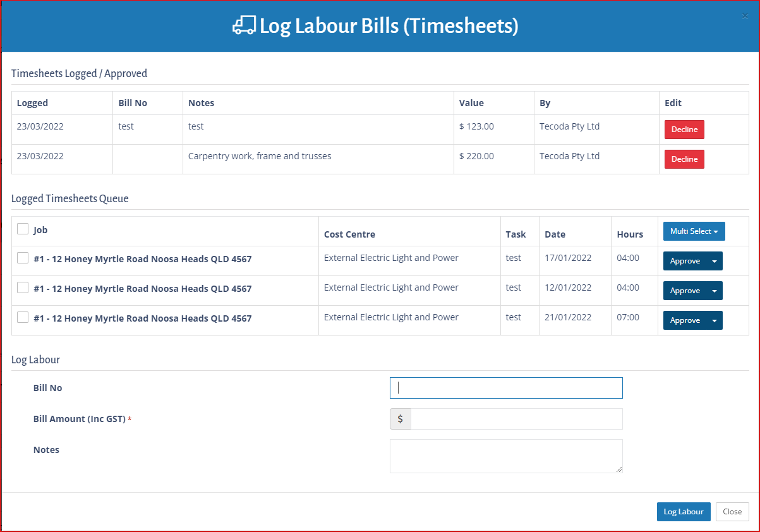Click the Log Labour button
Viewport: 760px width, 532px height.
pos(683,512)
